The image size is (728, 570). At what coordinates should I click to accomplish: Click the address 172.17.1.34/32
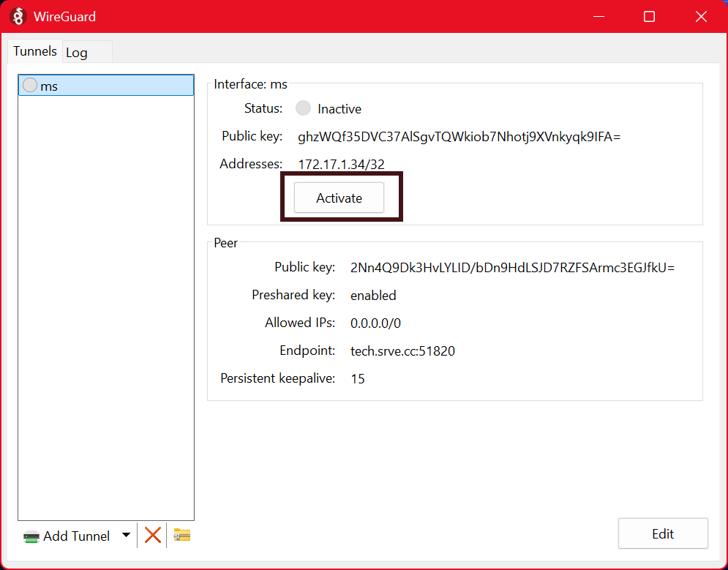coord(341,164)
